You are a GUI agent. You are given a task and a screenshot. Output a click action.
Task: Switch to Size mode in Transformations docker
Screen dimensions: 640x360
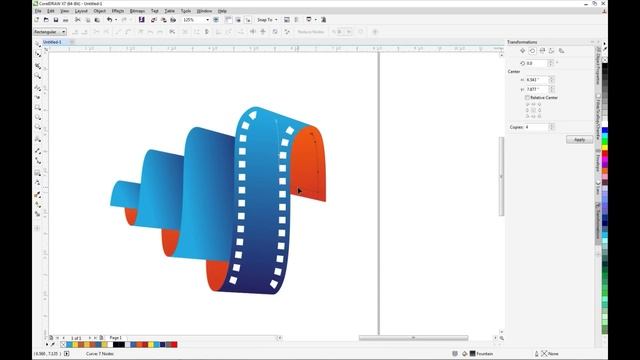click(x=551, y=51)
